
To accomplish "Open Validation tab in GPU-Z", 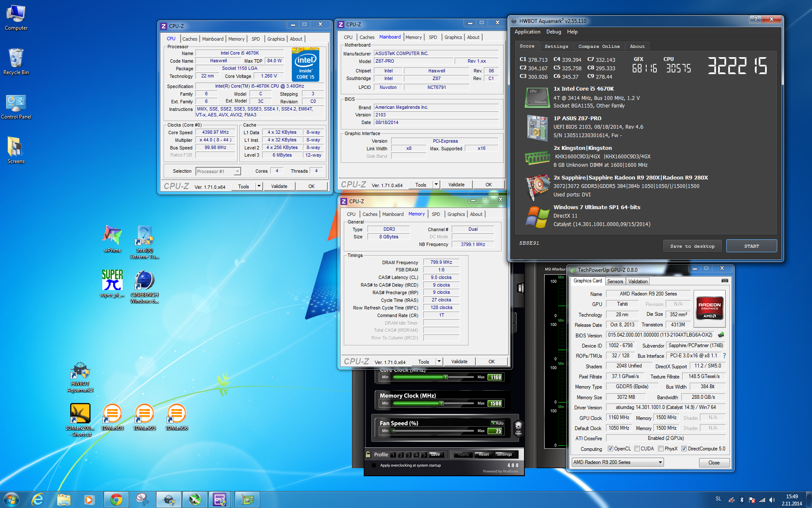I will [638, 282].
